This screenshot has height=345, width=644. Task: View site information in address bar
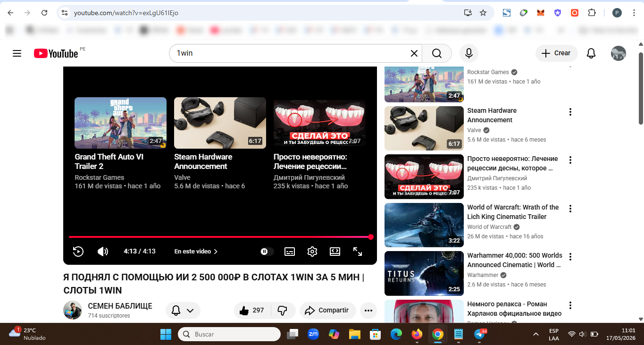coord(65,13)
